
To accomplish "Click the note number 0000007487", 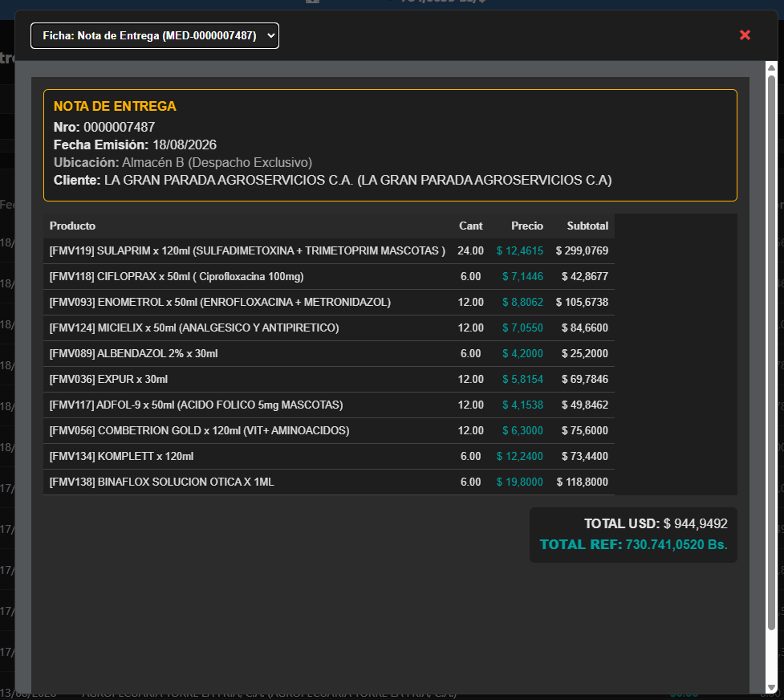I will pyautogui.click(x=119, y=127).
